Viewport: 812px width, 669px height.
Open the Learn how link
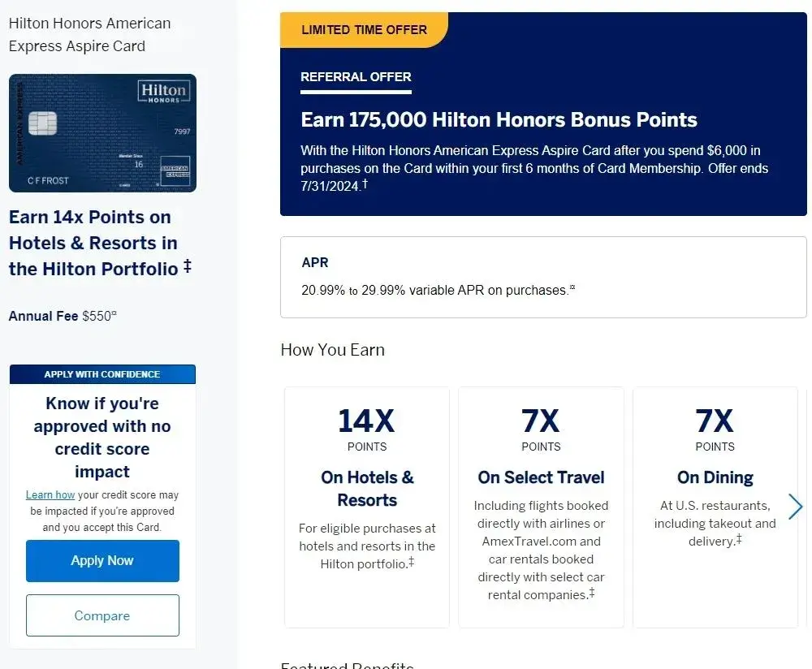(50, 495)
